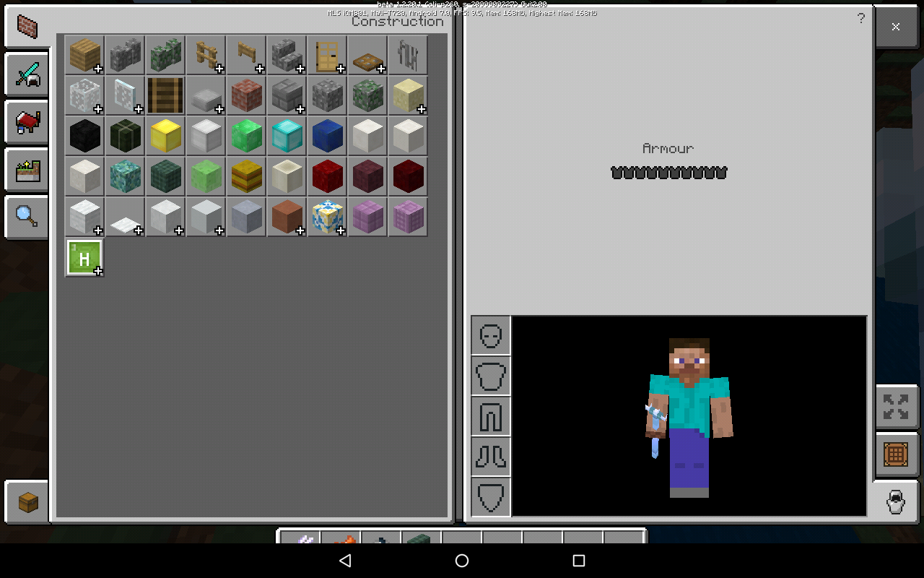Open the help question mark
Screen dimensions: 924x578
pos(860,18)
